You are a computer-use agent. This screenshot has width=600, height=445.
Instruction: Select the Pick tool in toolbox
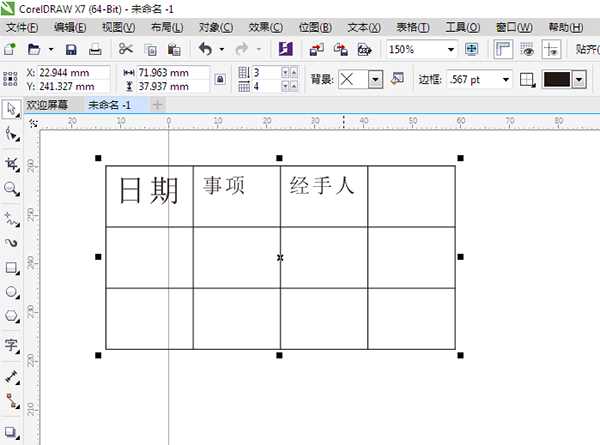(x=12, y=108)
